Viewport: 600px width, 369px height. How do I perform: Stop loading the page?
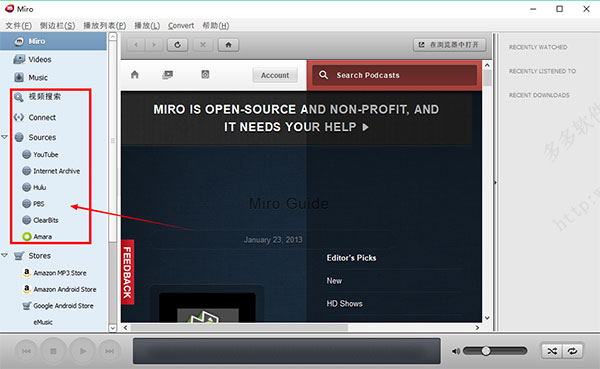pos(203,45)
